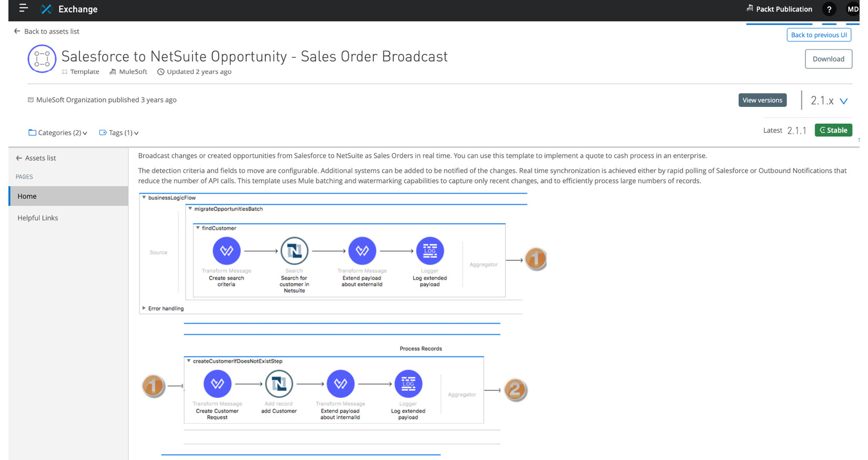The width and height of the screenshot is (868, 460).
Task: Click the MuleSoft organization building icon
Action: tap(113, 72)
